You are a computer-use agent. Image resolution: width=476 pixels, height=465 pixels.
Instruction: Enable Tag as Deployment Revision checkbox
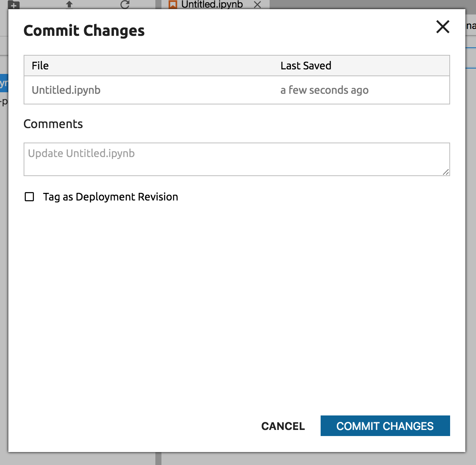click(x=29, y=197)
